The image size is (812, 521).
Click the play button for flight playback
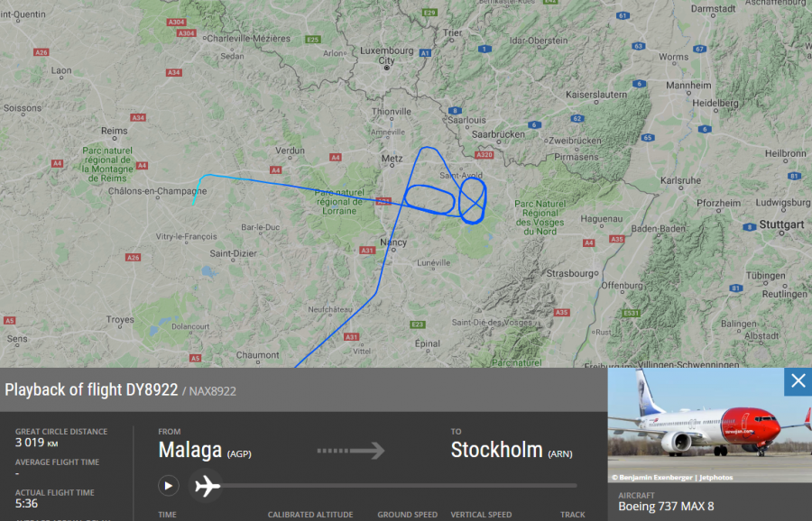[169, 486]
